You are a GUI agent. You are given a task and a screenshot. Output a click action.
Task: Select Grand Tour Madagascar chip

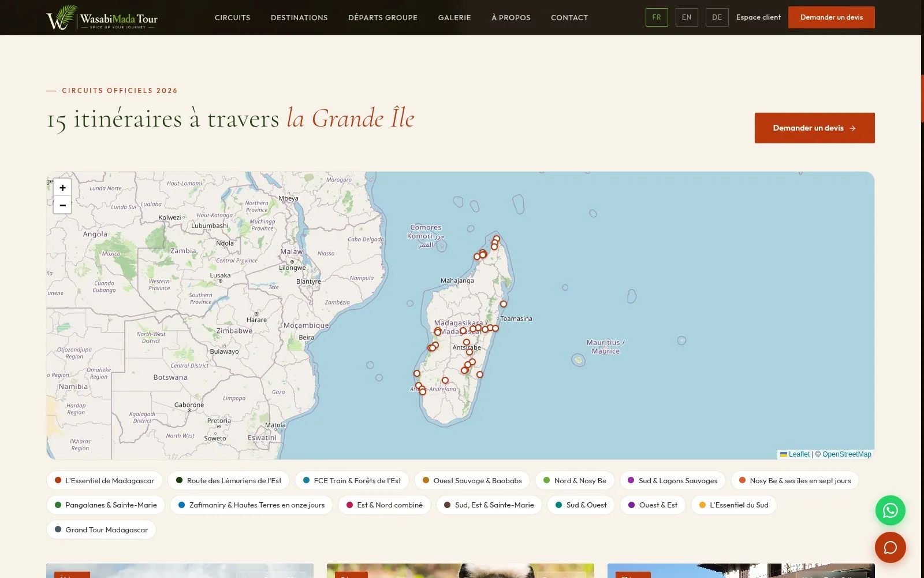[101, 529]
